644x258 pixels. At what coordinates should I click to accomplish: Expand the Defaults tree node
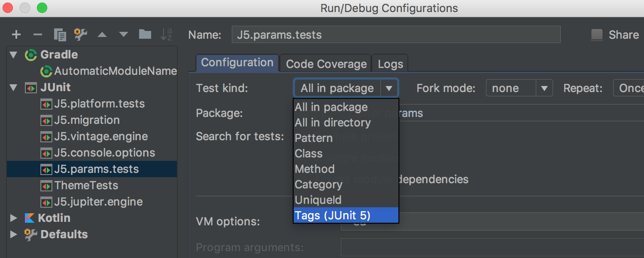[14, 234]
